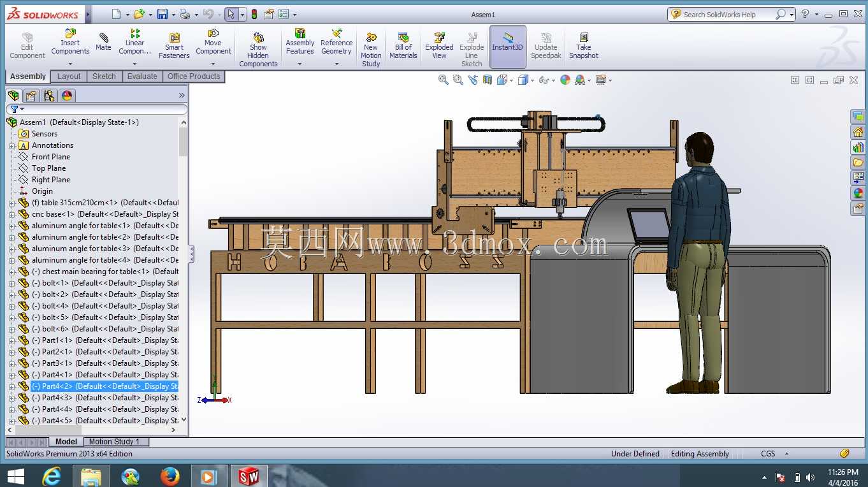Create a New Motion Study

371,50
